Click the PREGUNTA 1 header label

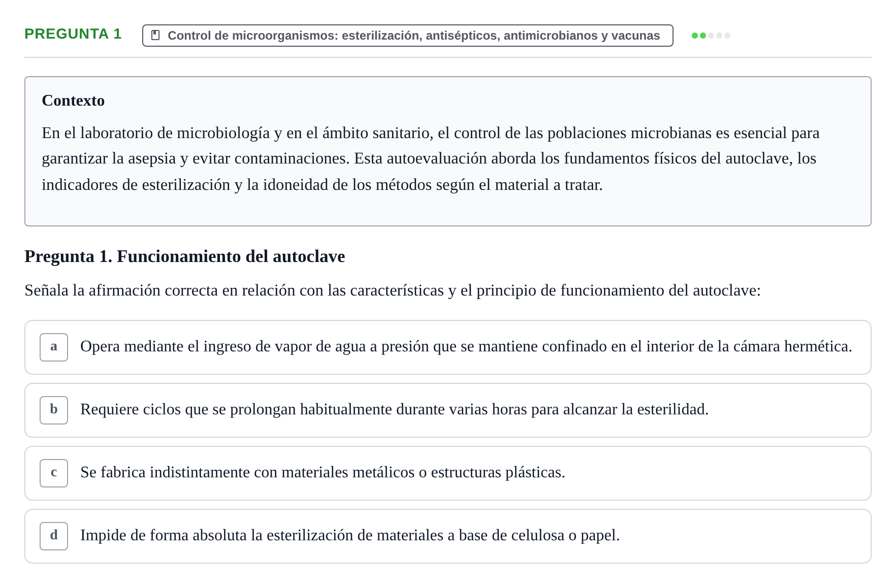click(x=73, y=34)
